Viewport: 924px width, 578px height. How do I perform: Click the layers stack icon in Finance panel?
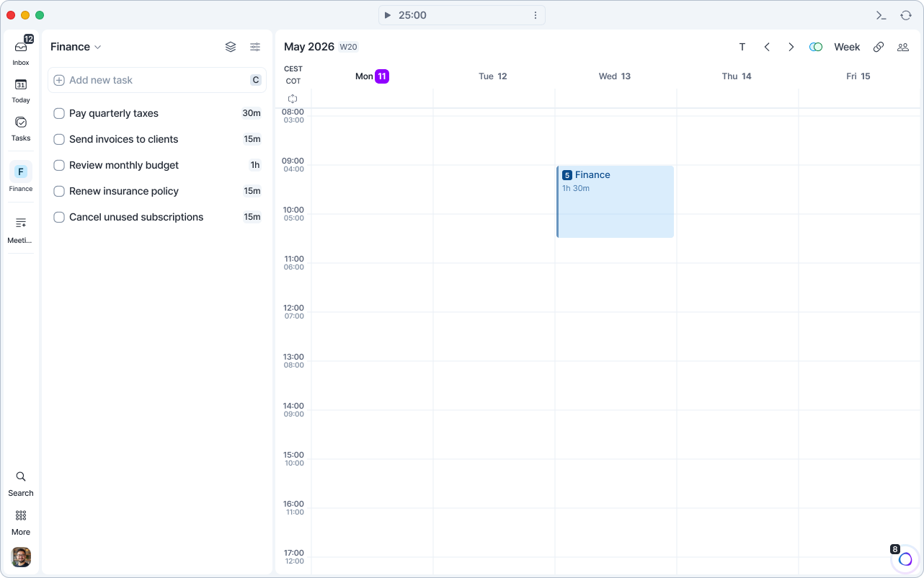click(x=231, y=47)
